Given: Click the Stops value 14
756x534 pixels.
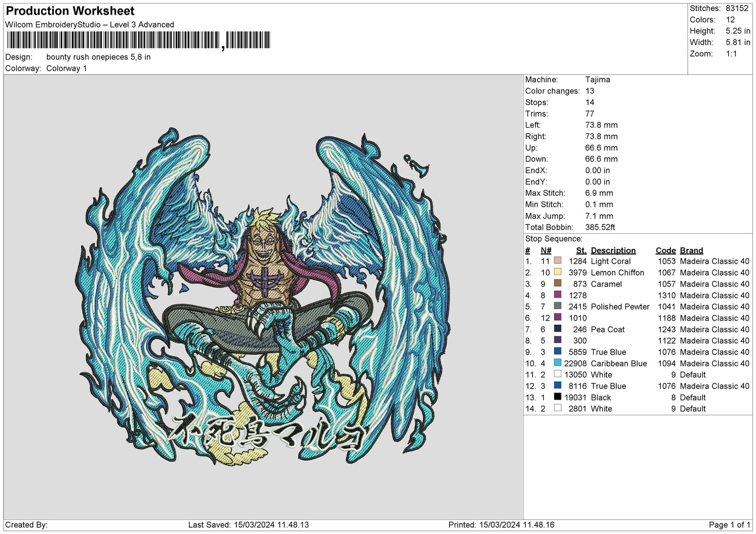Looking at the screenshot, I should tap(590, 103).
